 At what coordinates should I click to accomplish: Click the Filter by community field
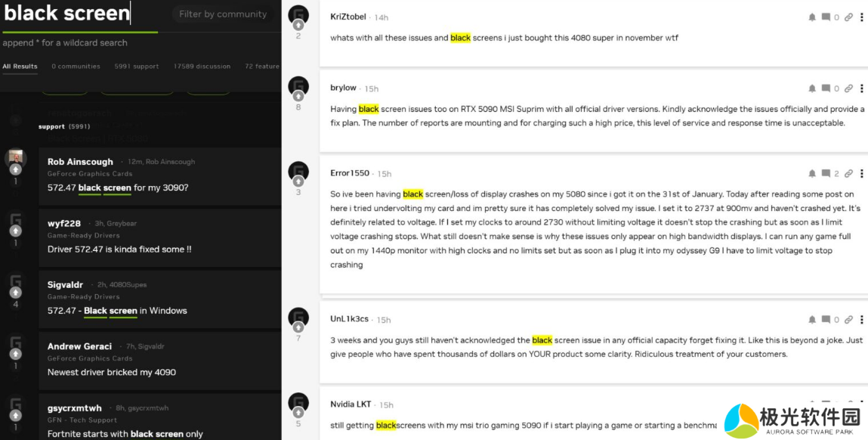pos(223,14)
